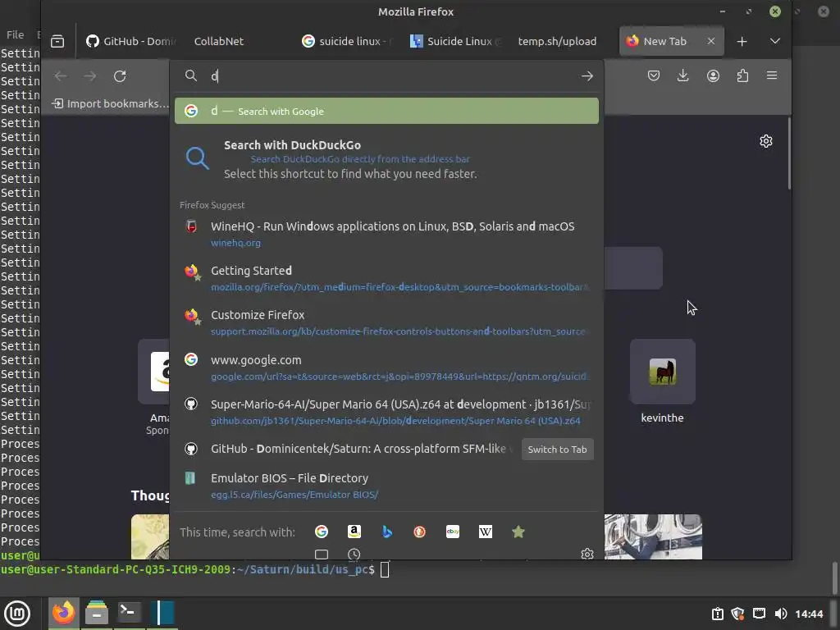Click the clipboard notification tray icon
840x630 pixels.
pyautogui.click(x=717, y=614)
